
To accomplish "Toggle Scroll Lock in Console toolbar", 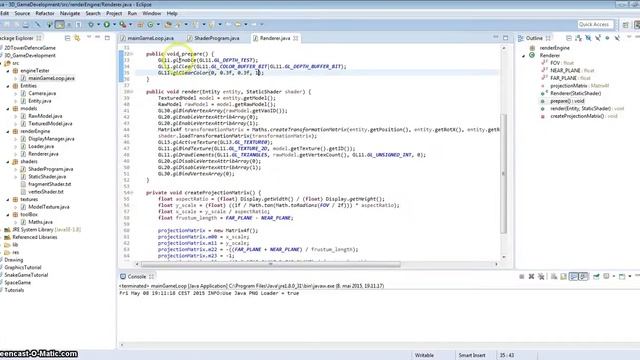I will point(563,277).
